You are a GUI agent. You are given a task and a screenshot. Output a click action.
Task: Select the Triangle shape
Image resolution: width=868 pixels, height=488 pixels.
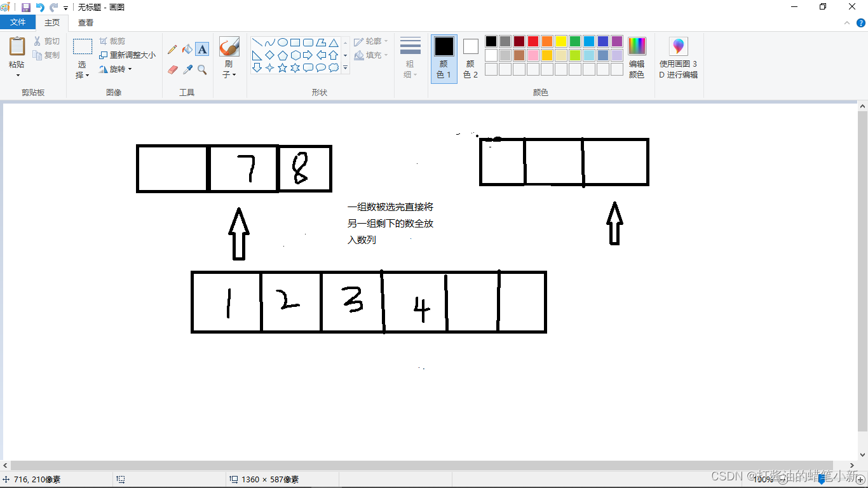333,43
